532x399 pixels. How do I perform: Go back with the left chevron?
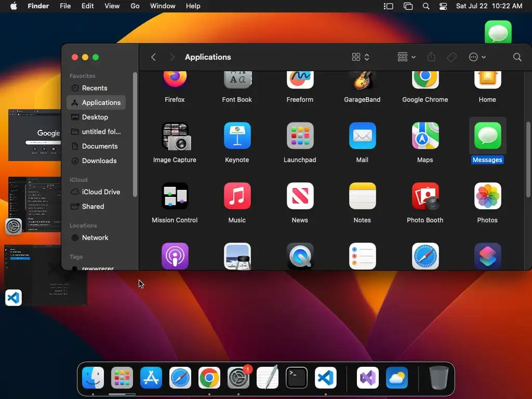click(153, 57)
